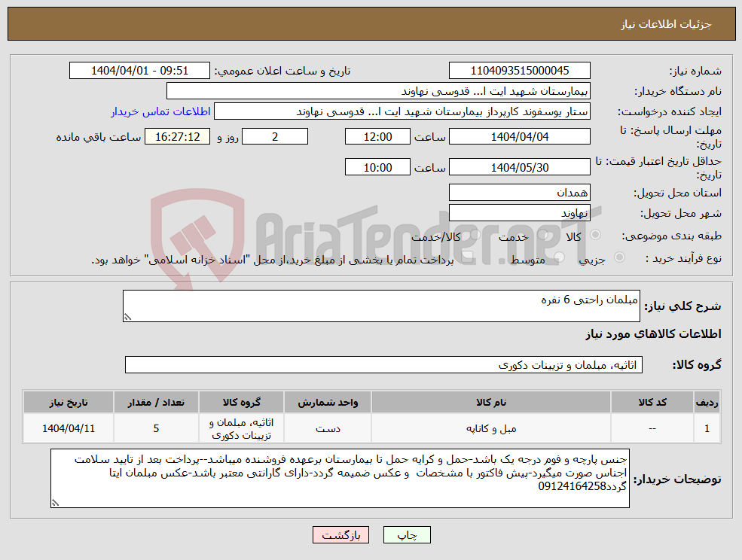Screen dimensions: 742x560
Task: Click the need date cell 1404/04/11
Action: 69,428
